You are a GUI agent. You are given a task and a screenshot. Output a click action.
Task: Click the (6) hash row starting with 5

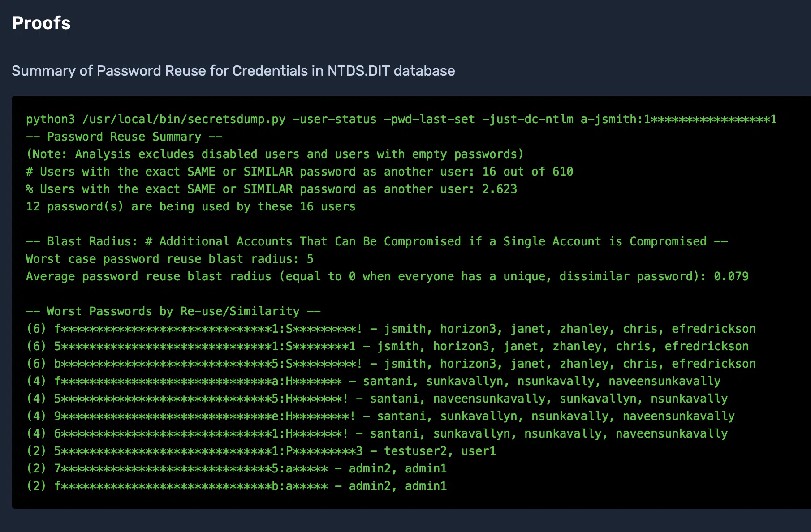[388, 346]
